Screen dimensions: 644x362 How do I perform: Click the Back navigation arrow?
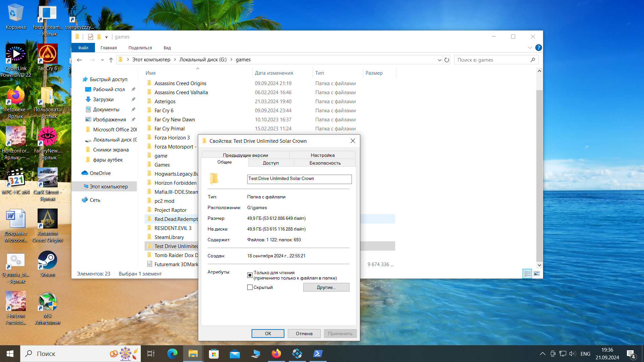[x=79, y=60]
